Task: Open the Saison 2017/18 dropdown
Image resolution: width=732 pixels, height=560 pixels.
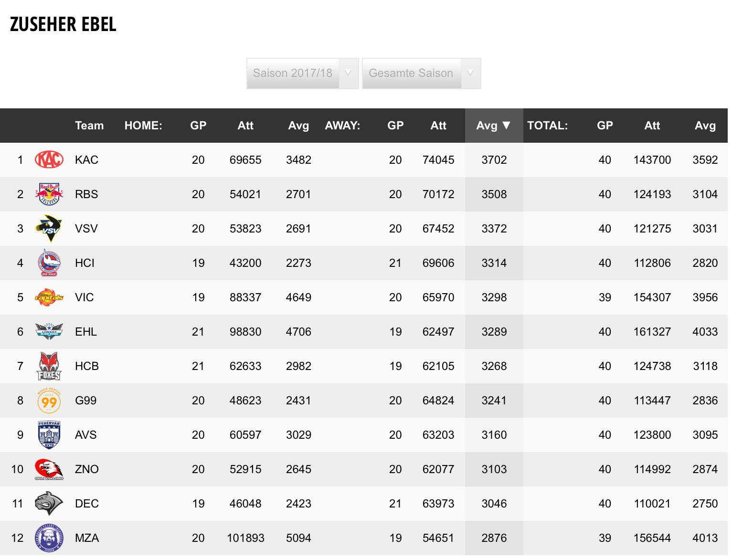Action: point(302,74)
